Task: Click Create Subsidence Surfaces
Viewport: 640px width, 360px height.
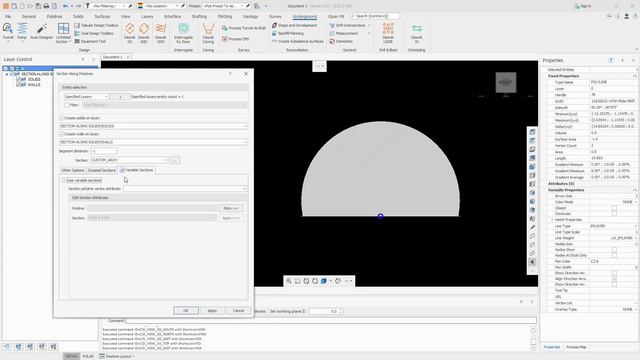Action: (x=298, y=41)
